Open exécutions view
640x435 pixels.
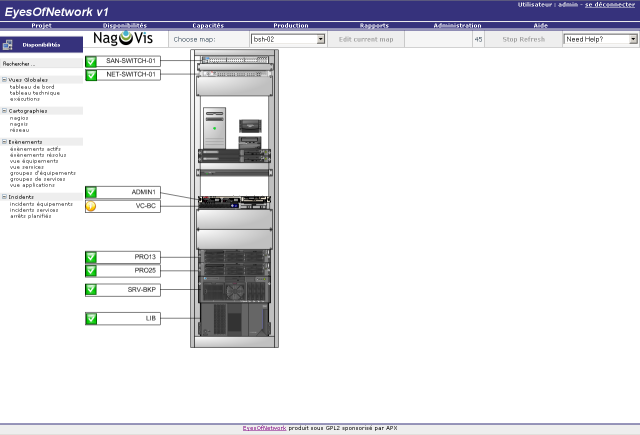pos(25,99)
